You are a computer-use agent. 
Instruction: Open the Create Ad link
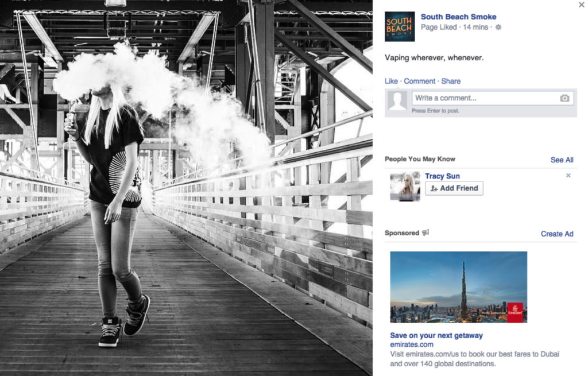click(557, 234)
